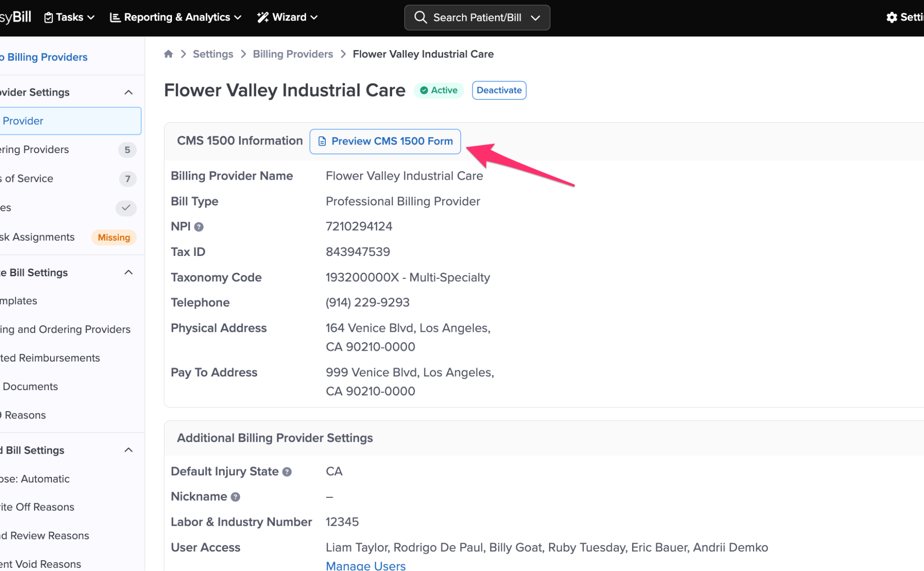This screenshot has height=571, width=924.
Task: Go to Billing Providers breadcrumb link
Action: (x=292, y=54)
